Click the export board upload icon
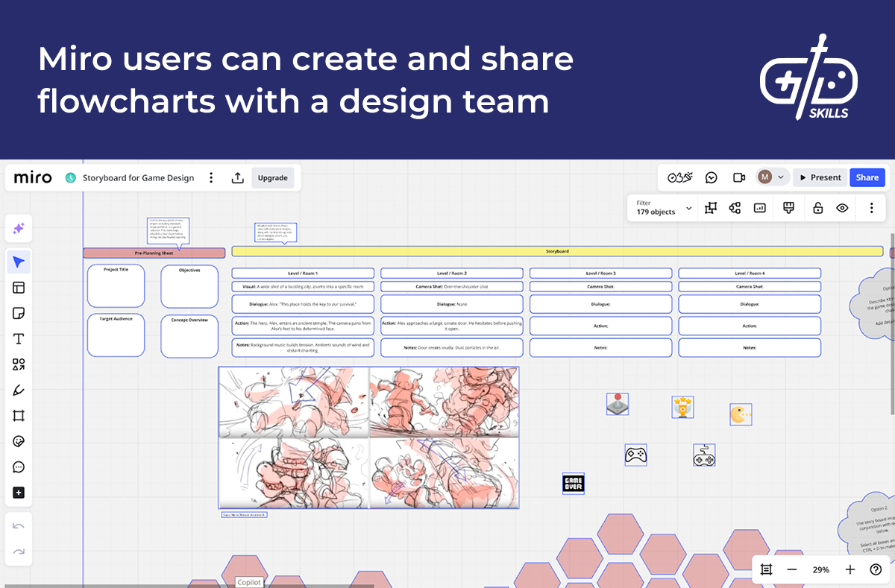This screenshot has height=588, width=895. pyautogui.click(x=238, y=178)
